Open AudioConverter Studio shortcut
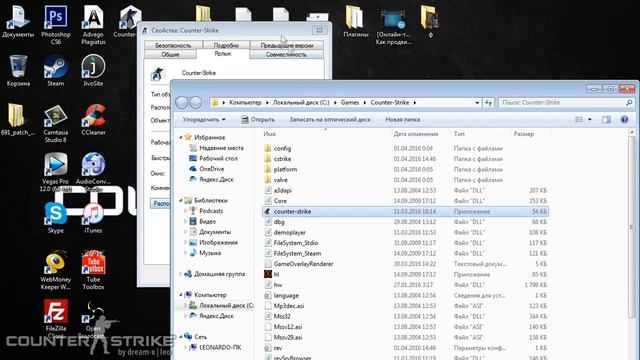This screenshot has height=360, width=640. pos(93,171)
